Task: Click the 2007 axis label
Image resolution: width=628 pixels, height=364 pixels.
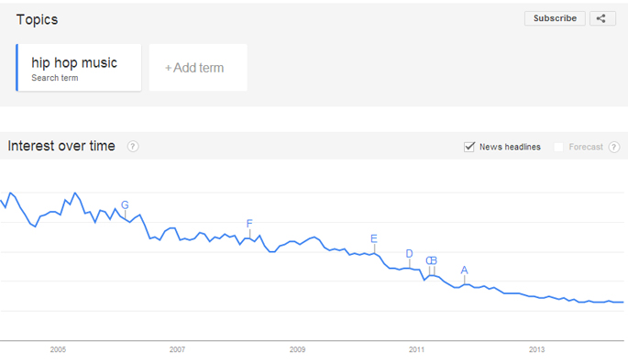Action: pyautogui.click(x=177, y=349)
